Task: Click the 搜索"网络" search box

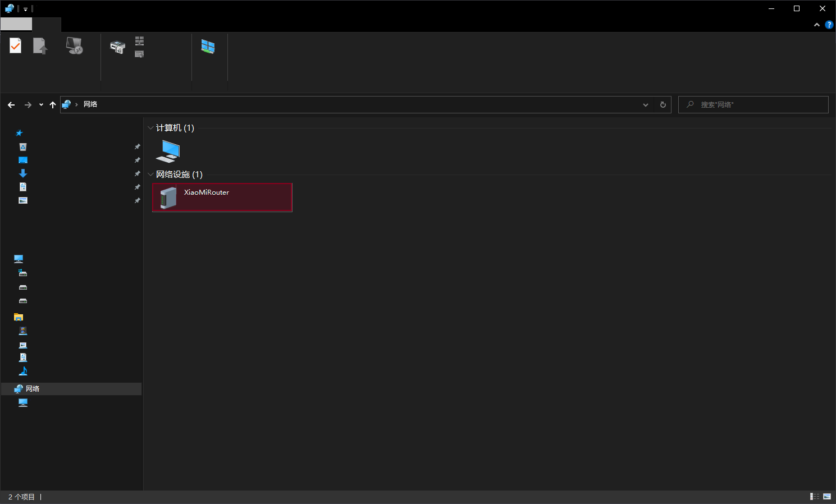Action: [753, 105]
